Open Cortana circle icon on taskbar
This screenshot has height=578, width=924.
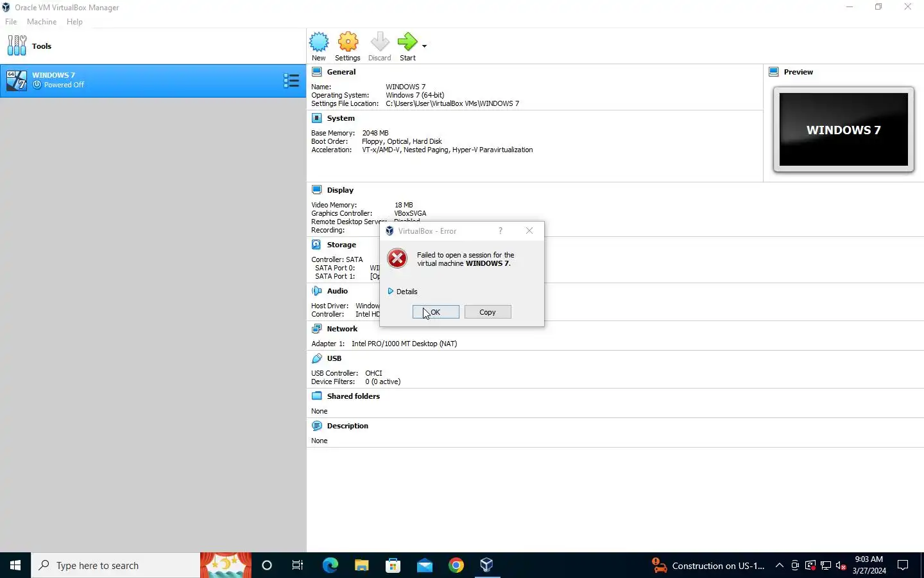tap(267, 565)
